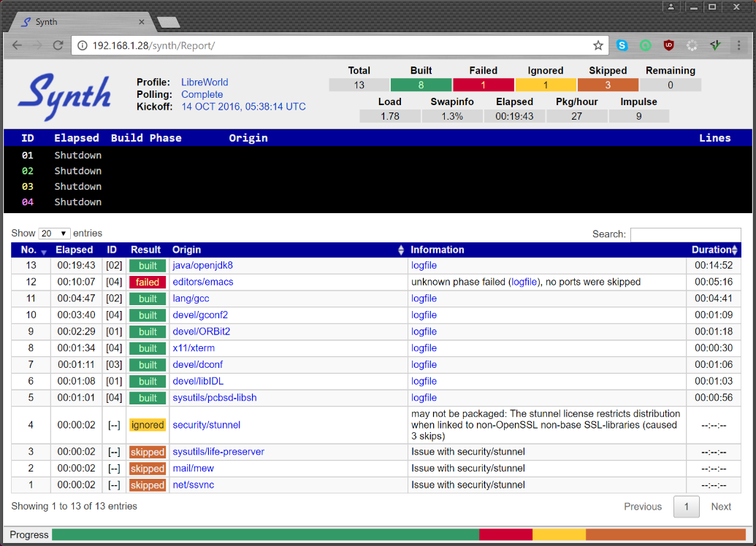Screen dimensions: 756x546
Task: Click the Search input field
Action: click(x=685, y=234)
